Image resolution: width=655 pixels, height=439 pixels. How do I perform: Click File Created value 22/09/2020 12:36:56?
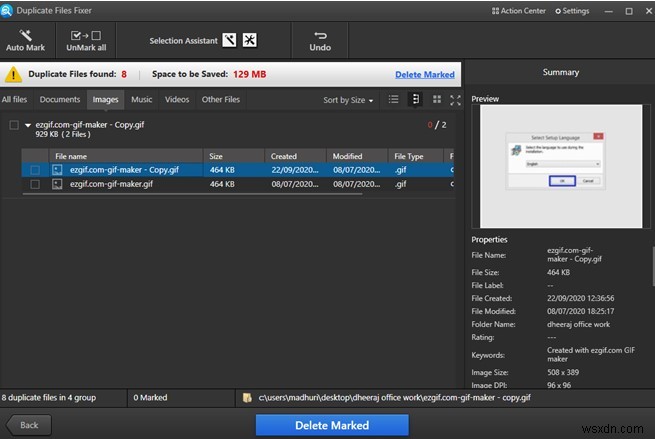point(580,298)
